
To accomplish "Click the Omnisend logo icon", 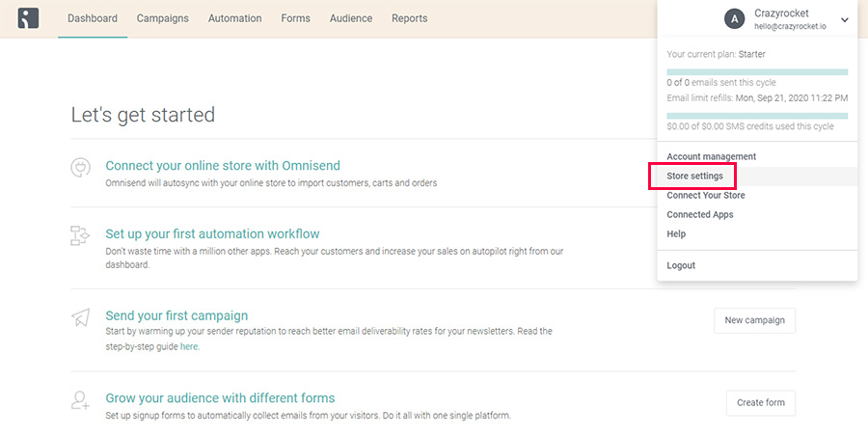I will pyautogui.click(x=28, y=18).
